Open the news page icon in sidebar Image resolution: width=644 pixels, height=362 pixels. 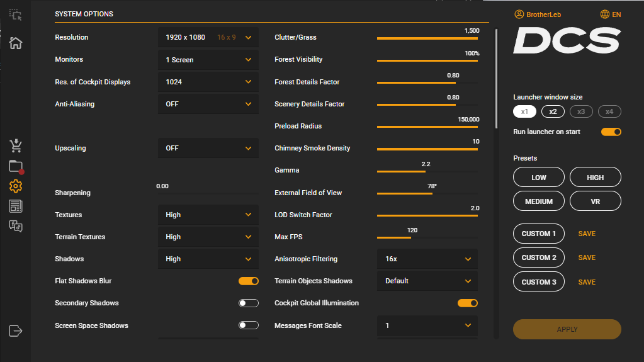coord(16,206)
